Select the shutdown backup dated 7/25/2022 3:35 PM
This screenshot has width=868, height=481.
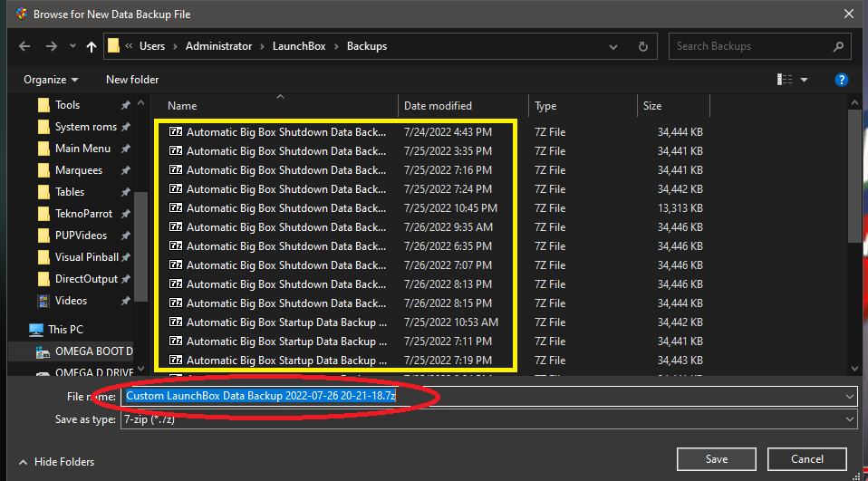tap(286, 151)
